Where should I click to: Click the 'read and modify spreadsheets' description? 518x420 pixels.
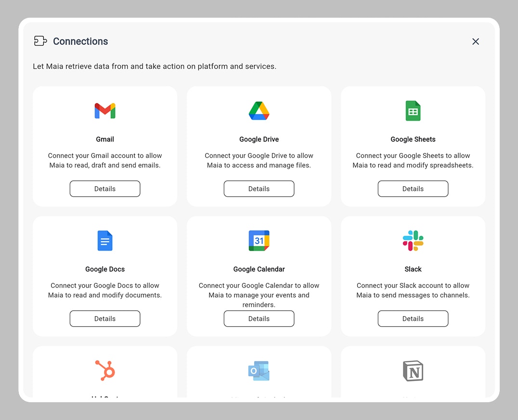tap(413, 161)
